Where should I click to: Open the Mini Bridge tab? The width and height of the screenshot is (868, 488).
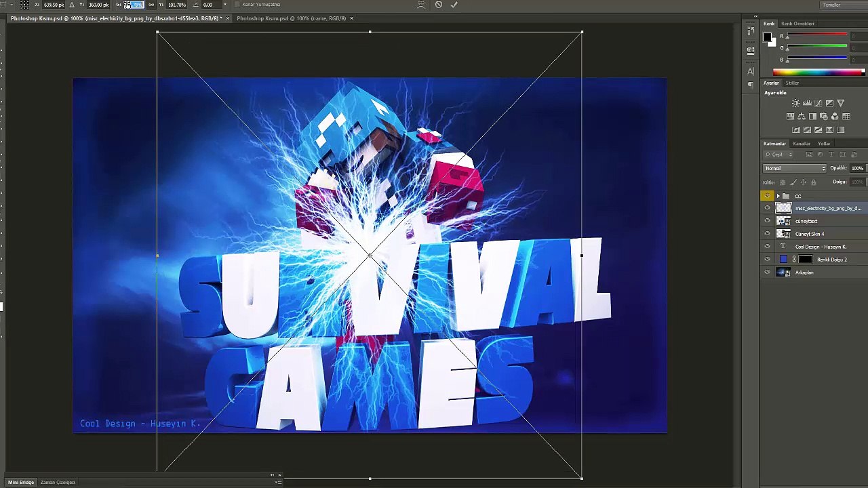coord(21,483)
